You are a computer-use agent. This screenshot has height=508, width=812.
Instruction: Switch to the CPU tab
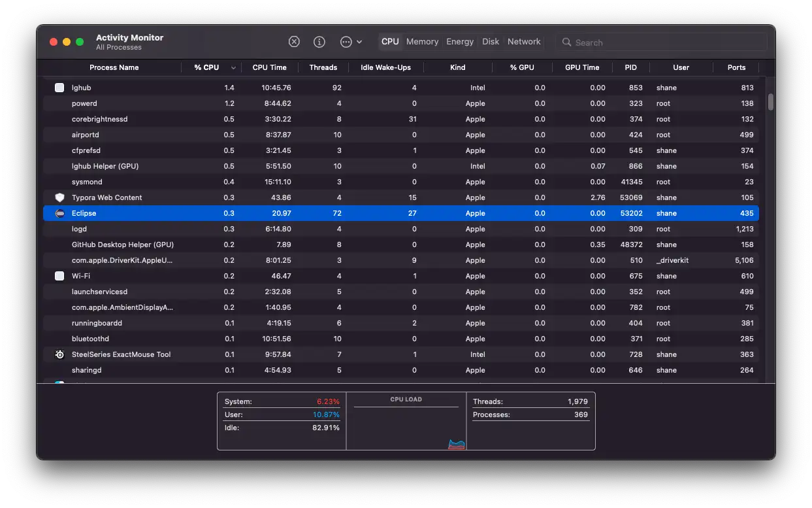(x=390, y=42)
